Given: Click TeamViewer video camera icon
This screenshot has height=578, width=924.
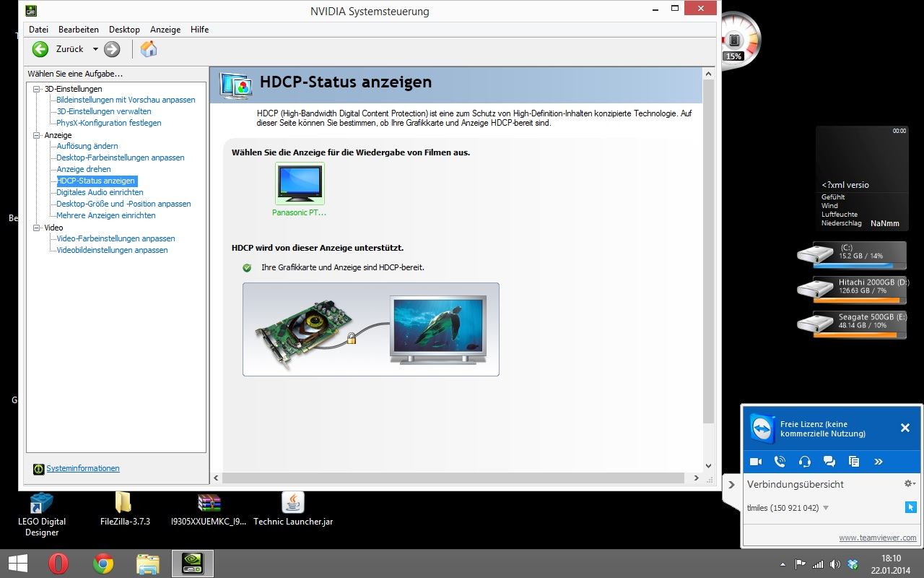Looking at the screenshot, I should tap(756, 462).
